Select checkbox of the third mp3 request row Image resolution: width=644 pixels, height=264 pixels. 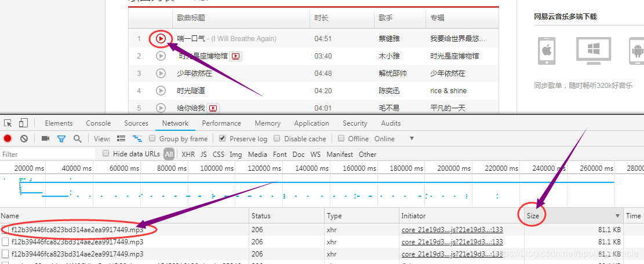[5, 254]
